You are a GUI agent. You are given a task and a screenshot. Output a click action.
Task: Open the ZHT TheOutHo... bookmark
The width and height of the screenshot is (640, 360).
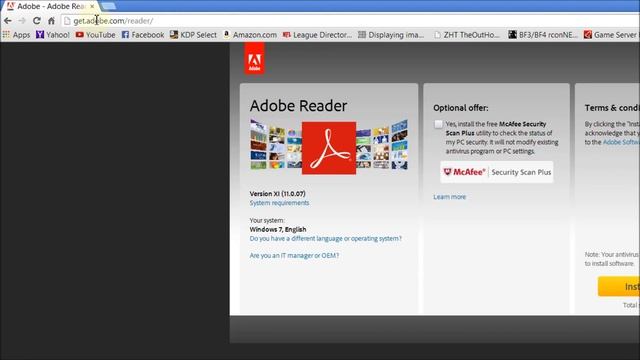coord(467,35)
